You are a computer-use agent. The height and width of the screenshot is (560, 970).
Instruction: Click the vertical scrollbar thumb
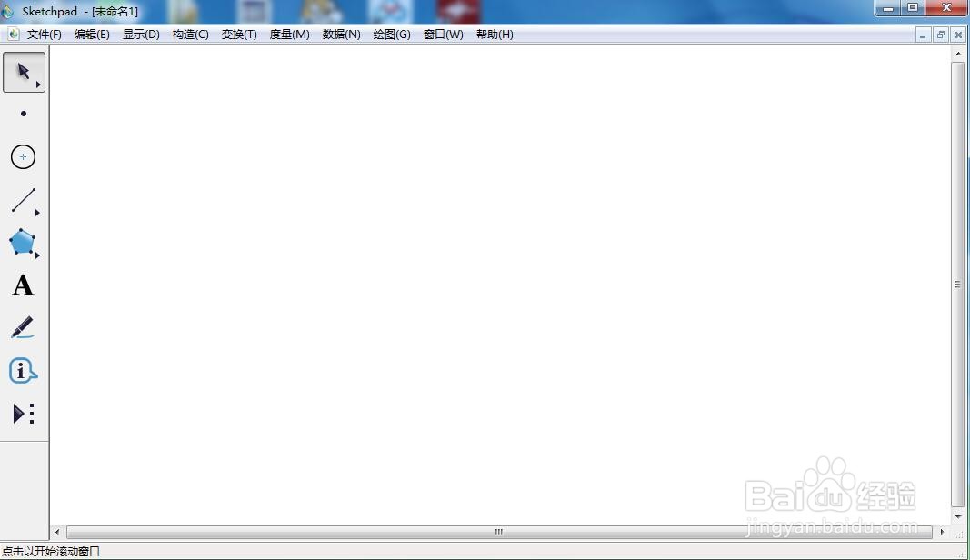pyautogui.click(x=958, y=285)
